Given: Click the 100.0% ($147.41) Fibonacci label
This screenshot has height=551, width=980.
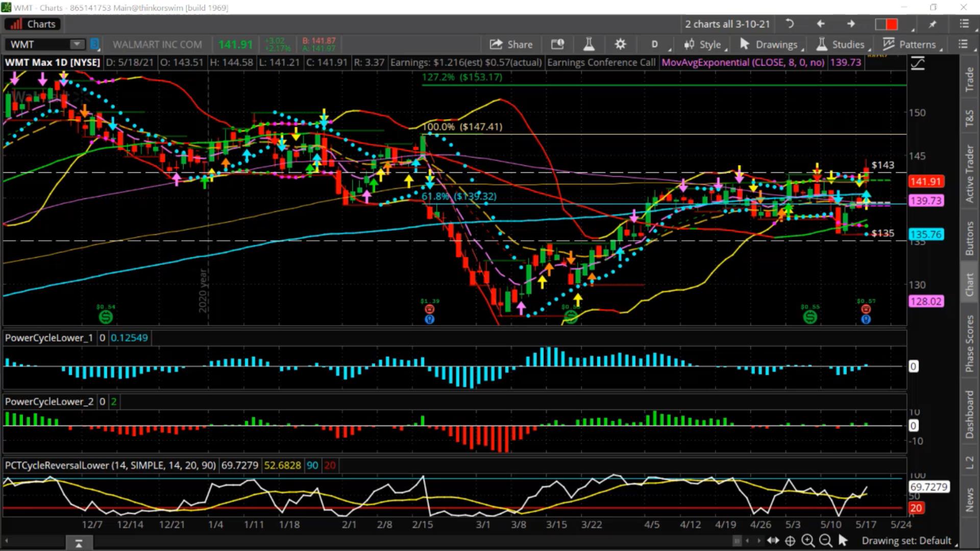Looking at the screenshot, I should (x=462, y=127).
